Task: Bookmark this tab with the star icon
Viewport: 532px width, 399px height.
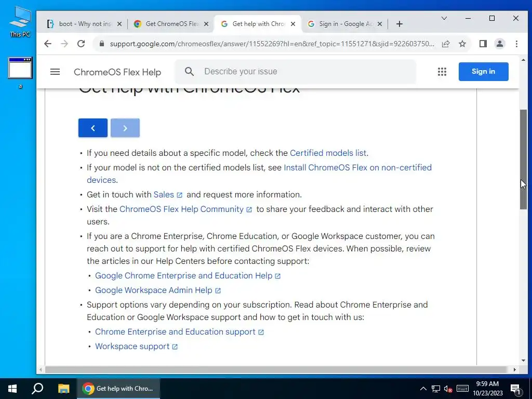Action: [462, 44]
